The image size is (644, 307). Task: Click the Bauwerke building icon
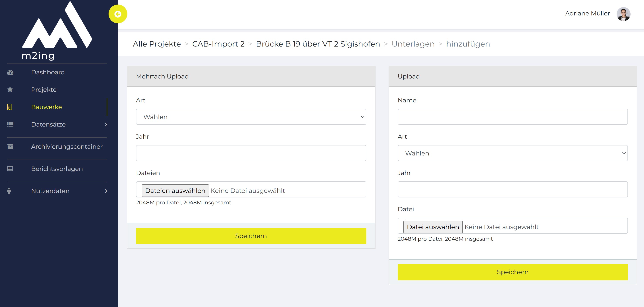[x=10, y=107]
